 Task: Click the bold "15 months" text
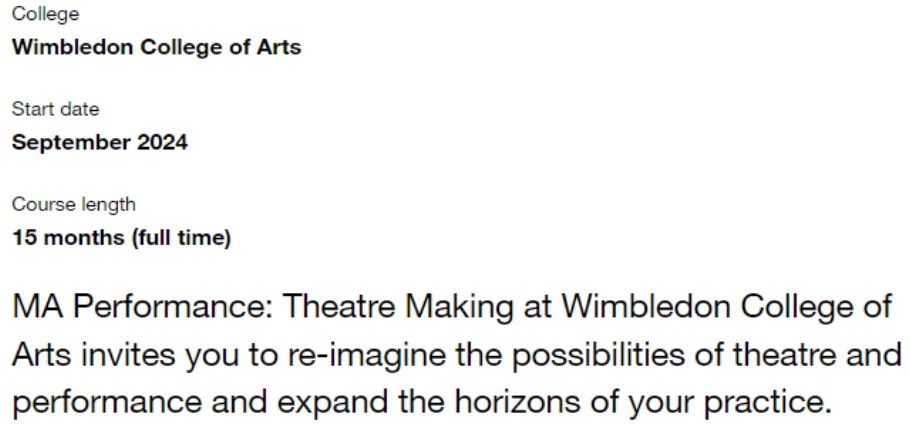tap(68, 237)
